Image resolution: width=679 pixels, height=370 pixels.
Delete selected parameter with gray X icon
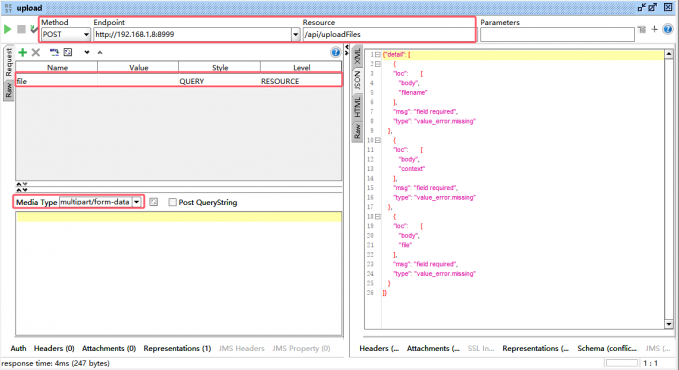[36, 52]
